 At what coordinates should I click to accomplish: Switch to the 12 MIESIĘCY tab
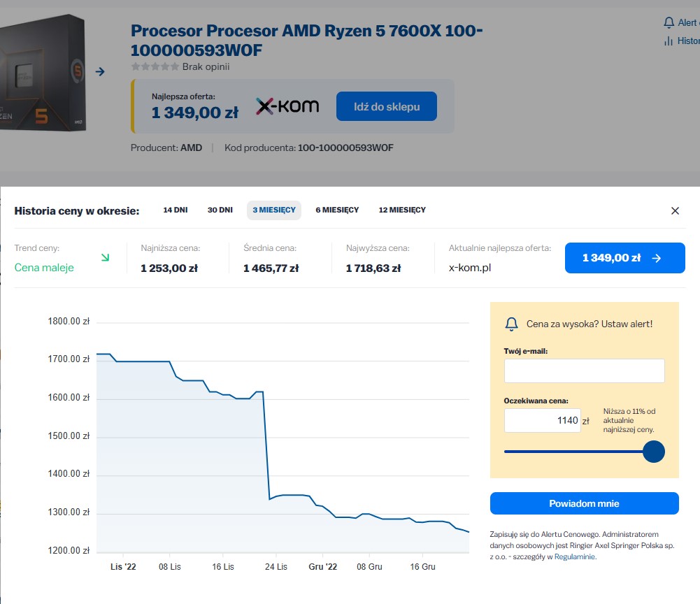pos(402,210)
